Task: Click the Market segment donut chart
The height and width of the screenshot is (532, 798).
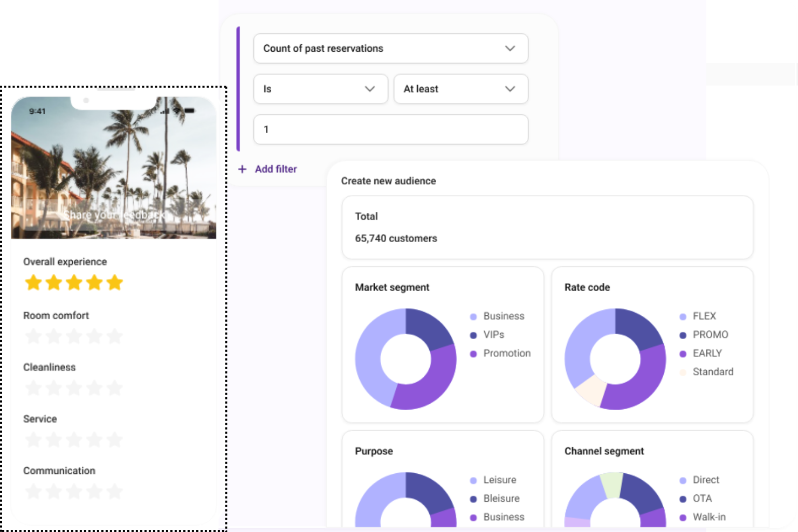Action: pos(405,359)
